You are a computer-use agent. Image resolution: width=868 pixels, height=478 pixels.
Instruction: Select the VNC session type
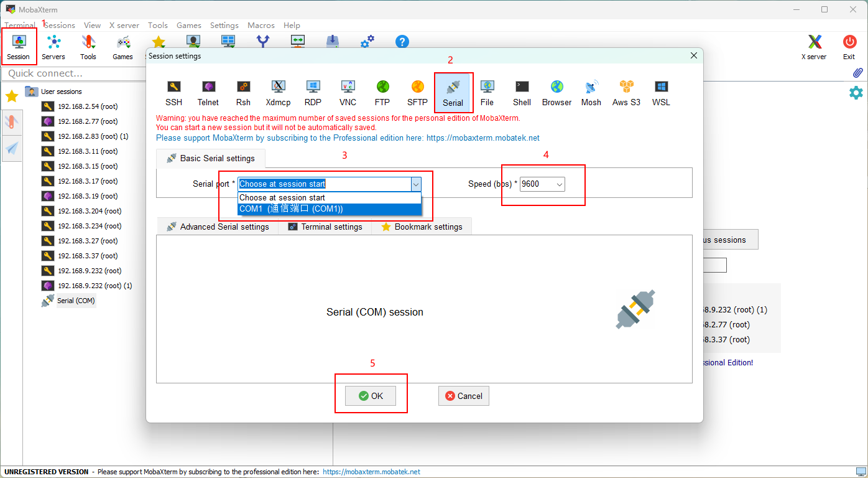pyautogui.click(x=348, y=93)
